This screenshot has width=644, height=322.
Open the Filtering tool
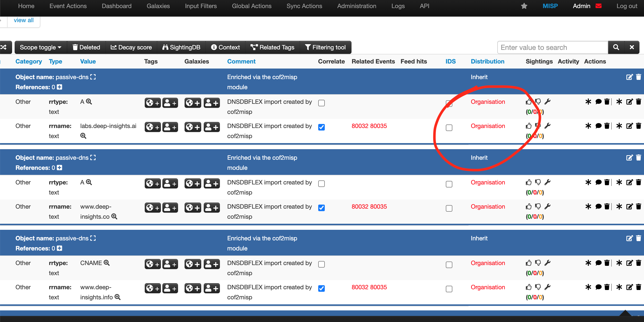pos(325,47)
